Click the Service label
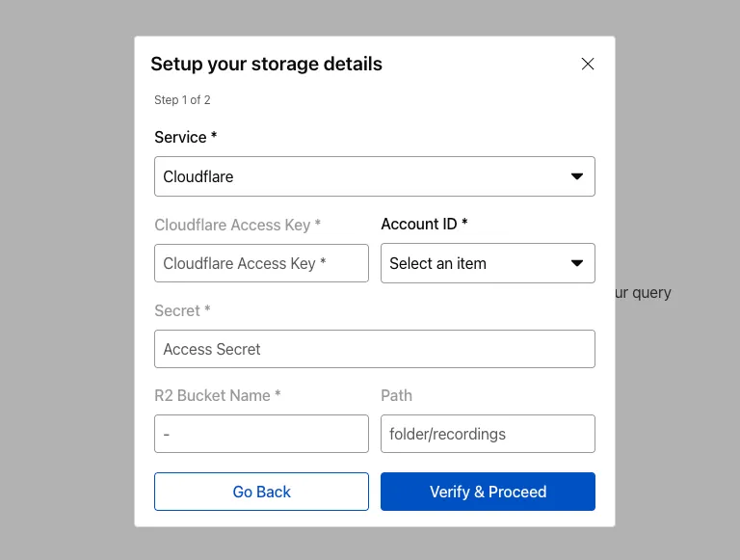This screenshot has height=560, width=740. click(185, 137)
